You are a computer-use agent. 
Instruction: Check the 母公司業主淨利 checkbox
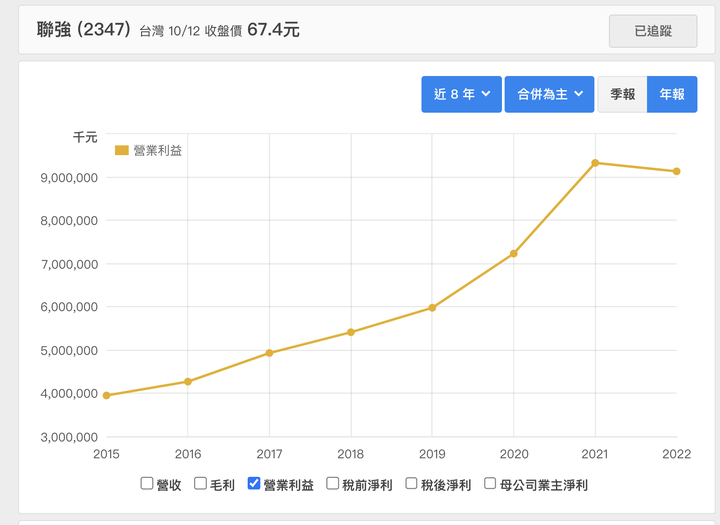tap(490, 483)
